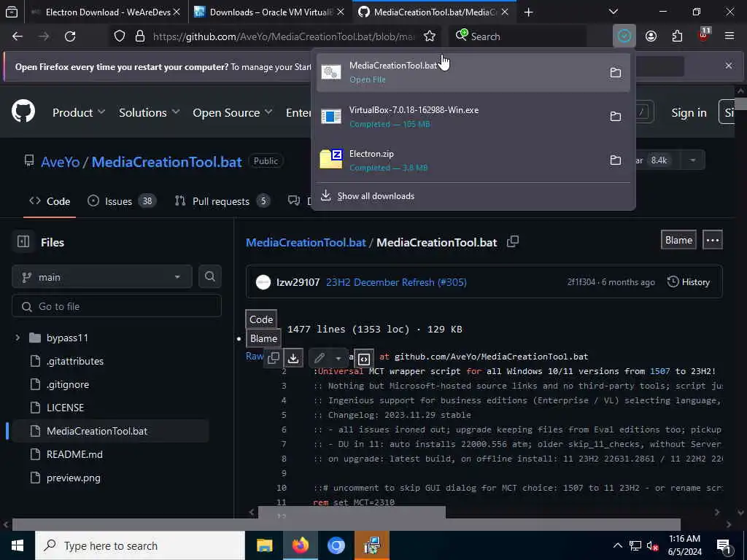747x560 pixels.
Task: Collapse the Files tree side panel icon
Action: (23, 242)
